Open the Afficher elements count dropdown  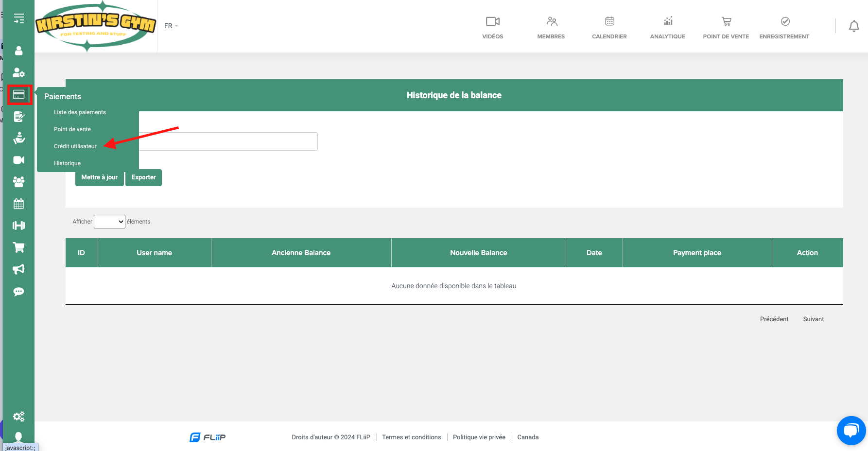pos(109,222)
